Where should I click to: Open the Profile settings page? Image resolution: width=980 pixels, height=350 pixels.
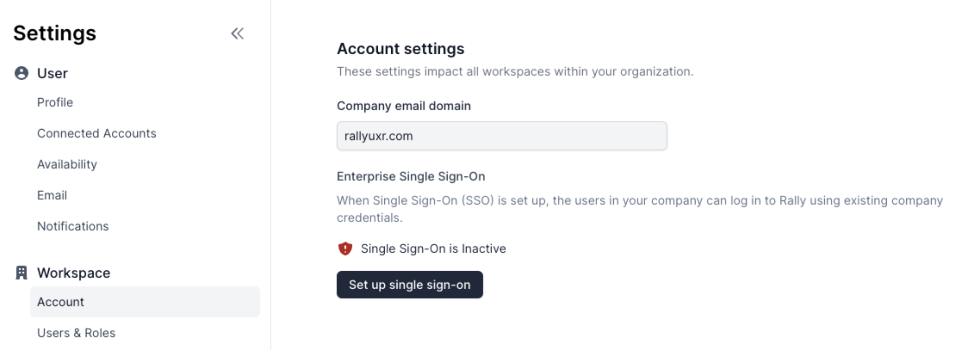[55, 103]
